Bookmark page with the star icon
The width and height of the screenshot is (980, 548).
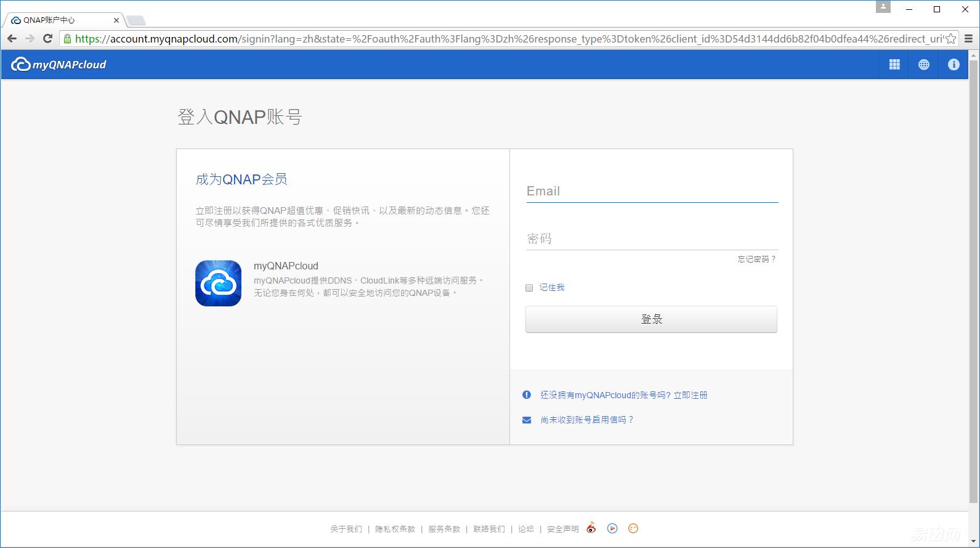click(951, 39)
